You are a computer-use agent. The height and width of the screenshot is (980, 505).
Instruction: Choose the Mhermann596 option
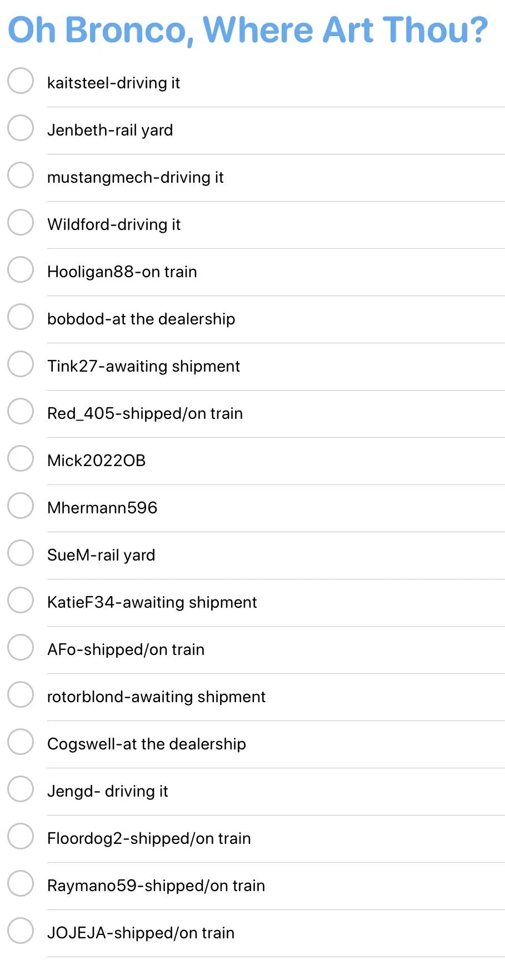pos(21,506)
